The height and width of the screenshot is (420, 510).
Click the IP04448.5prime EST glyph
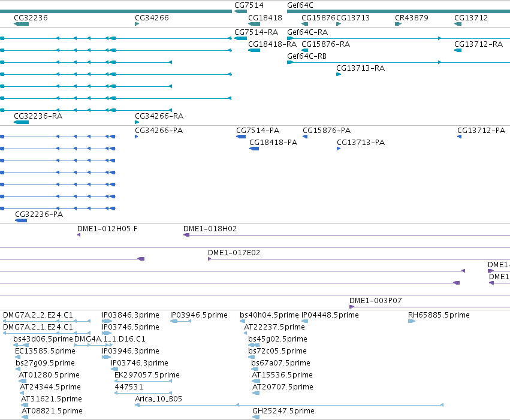tap(305, 321)
